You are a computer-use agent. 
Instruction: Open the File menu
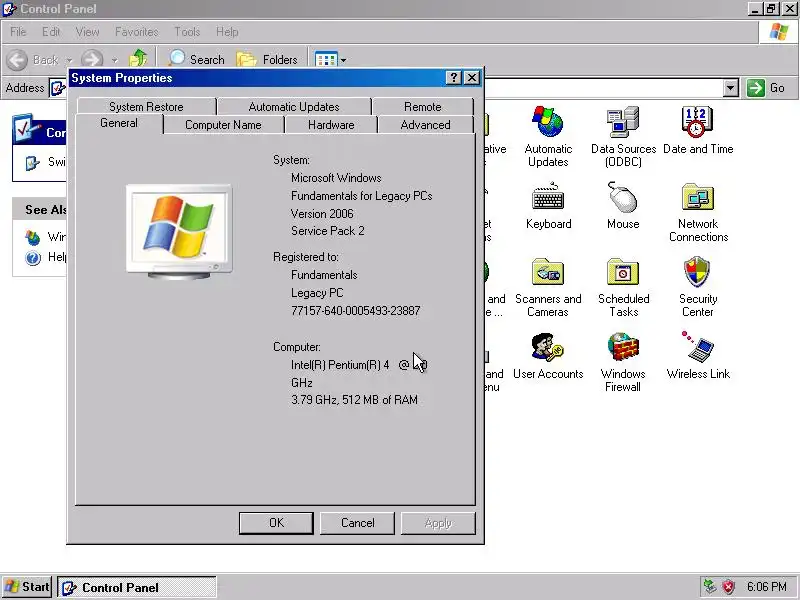point(18,32)
